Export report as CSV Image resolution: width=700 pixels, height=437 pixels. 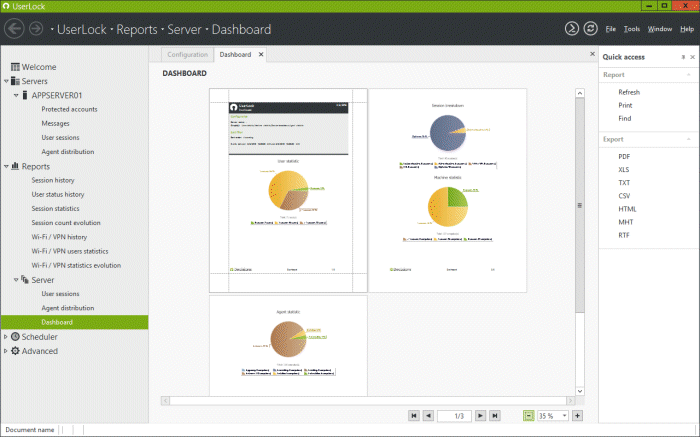click(624, 196)
